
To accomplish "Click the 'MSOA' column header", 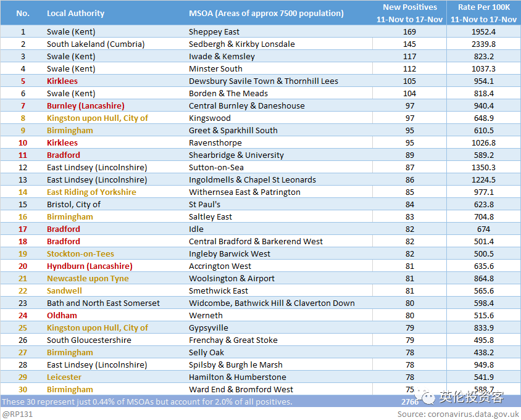I will (266, 13).
